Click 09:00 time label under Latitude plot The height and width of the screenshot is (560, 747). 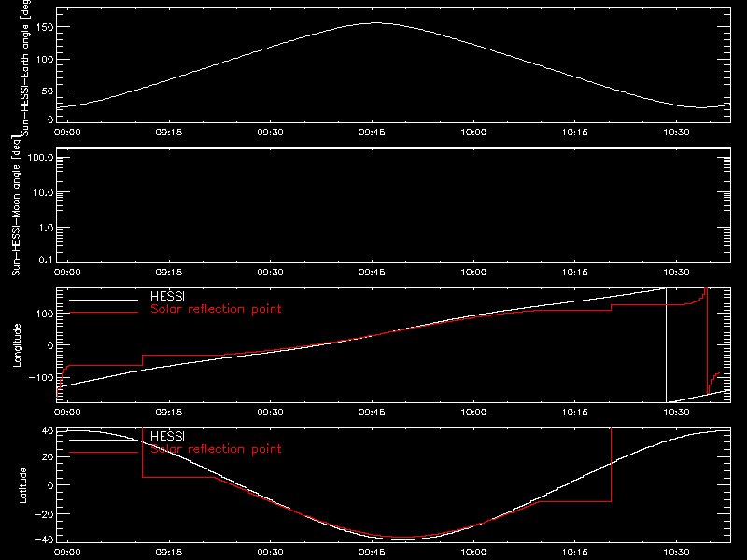click(x=67, y=552)
